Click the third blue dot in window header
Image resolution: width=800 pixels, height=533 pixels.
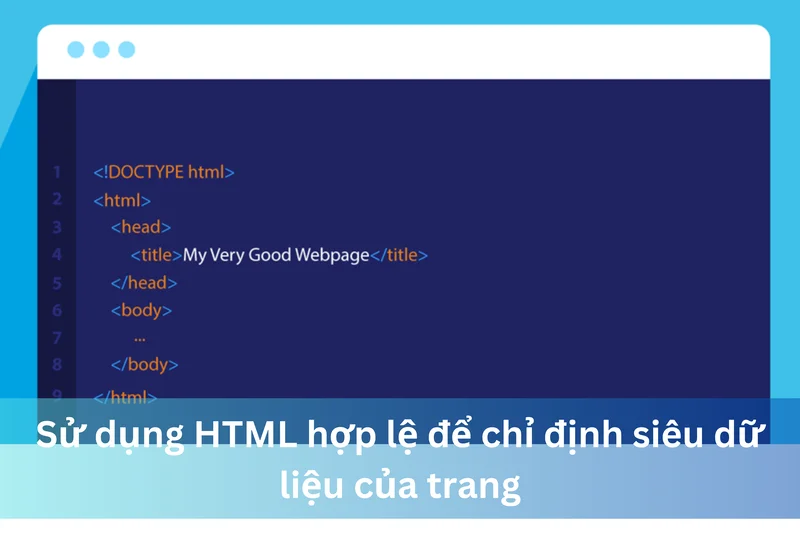point(127,49)
